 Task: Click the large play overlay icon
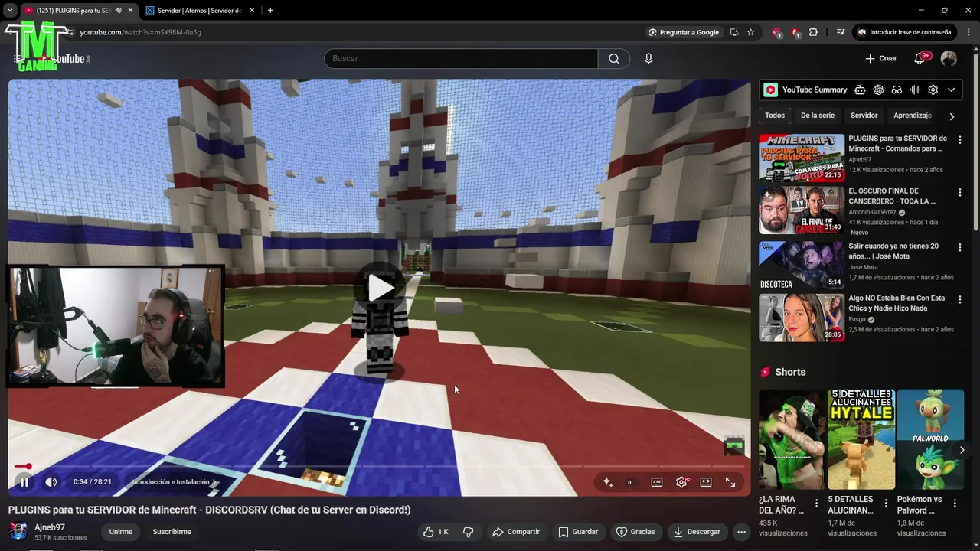tap(381, 288)
